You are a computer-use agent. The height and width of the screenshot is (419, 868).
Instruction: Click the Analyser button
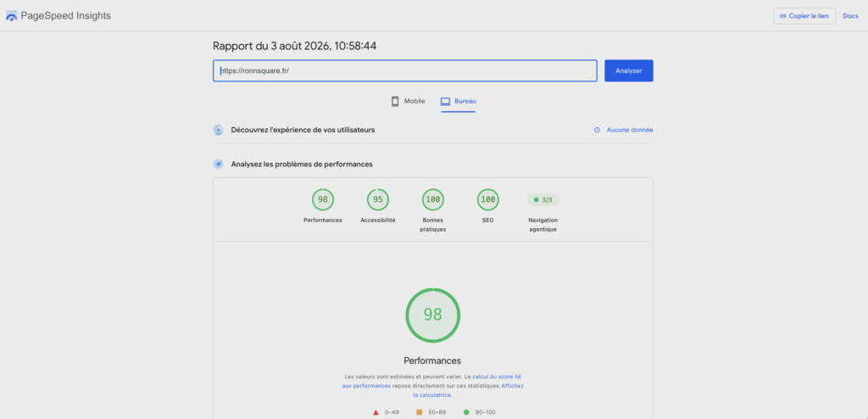point(629,71)
